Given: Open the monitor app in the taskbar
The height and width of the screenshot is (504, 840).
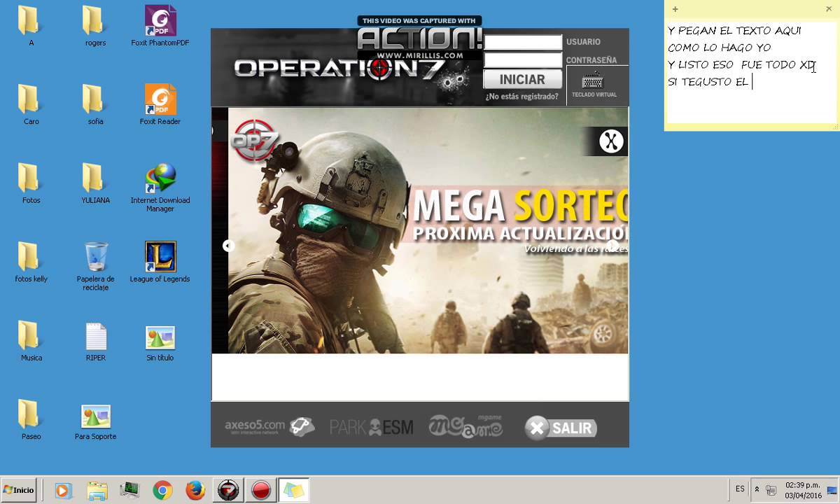Looking at the screenshot, I should pos(129,491).
